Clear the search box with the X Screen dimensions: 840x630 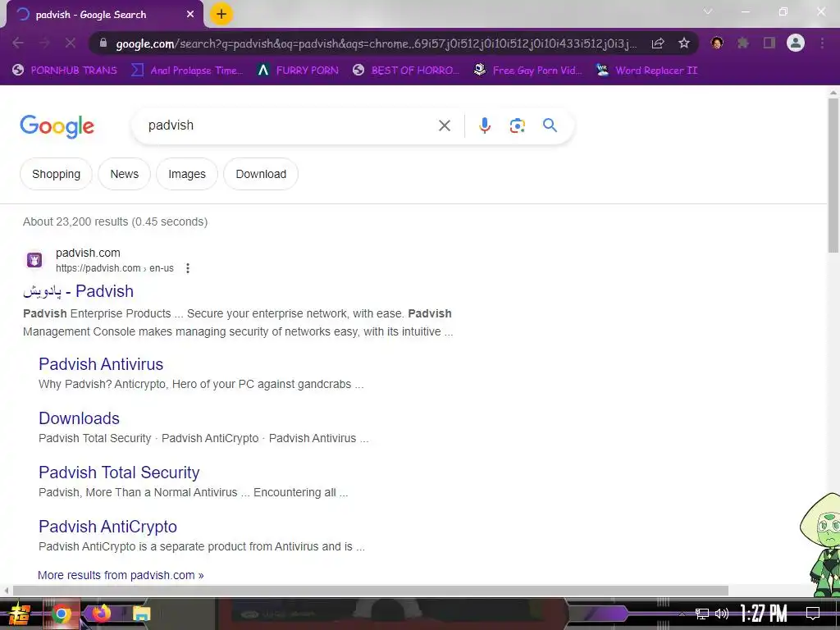click(x=445, y=126)
